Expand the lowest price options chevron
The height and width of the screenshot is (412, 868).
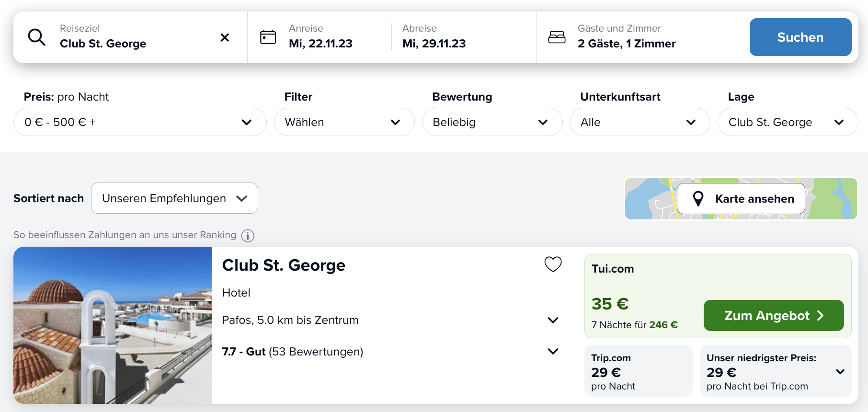click(x=840, y=372)
